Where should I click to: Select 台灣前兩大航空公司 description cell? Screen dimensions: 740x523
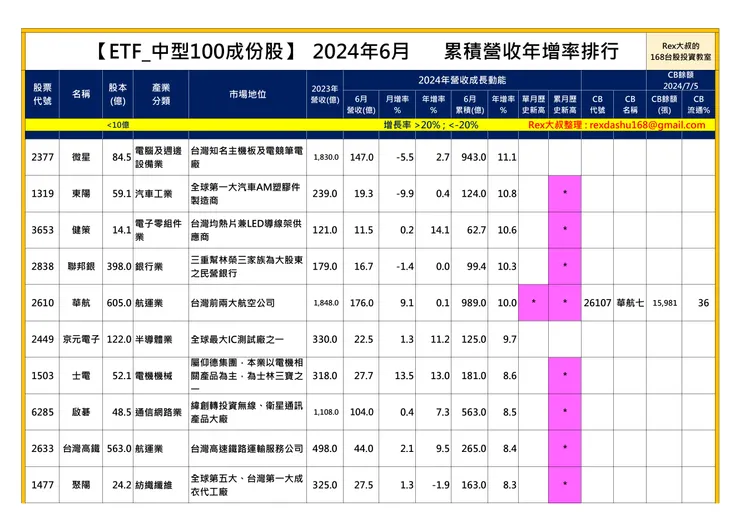point(247,303)
